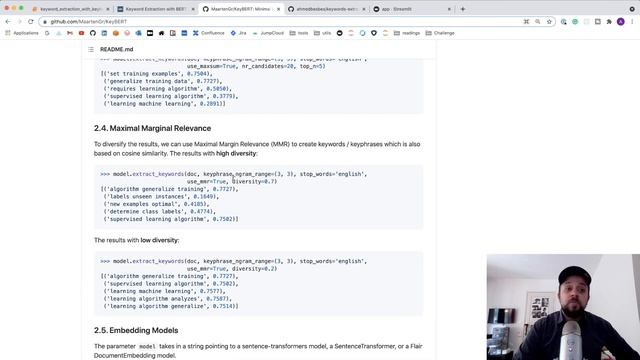Open the readings bookmarks folder

click(x=407, y=33)
